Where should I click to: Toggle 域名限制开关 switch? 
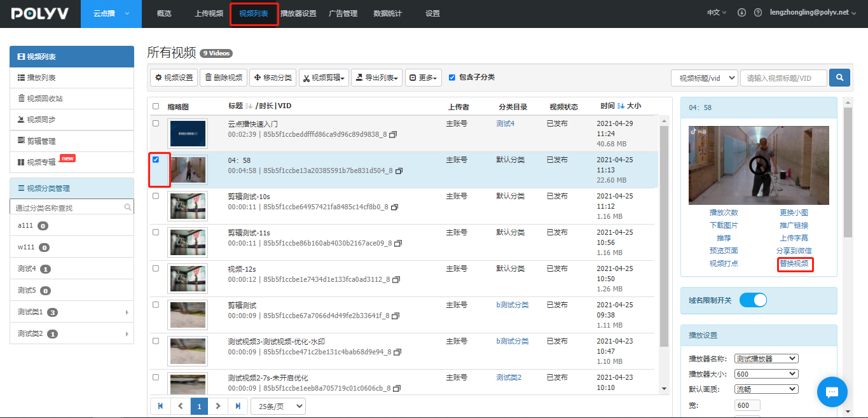(x=753, y=300)
